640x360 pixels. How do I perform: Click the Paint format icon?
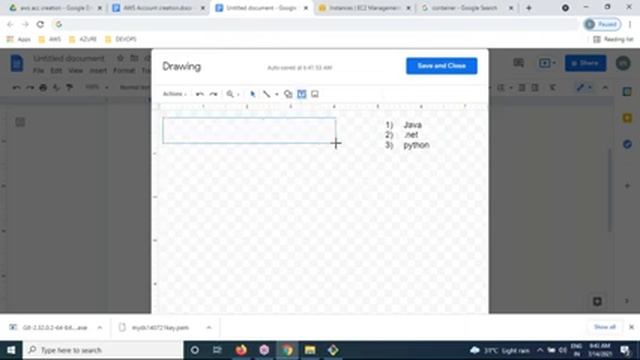69,87
